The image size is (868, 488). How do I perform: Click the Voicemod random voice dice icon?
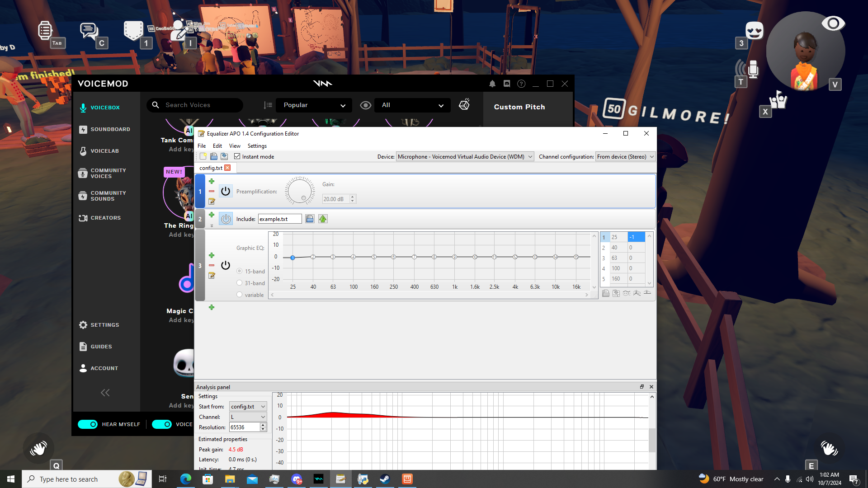pyautogui.click(x=464, y=105)
